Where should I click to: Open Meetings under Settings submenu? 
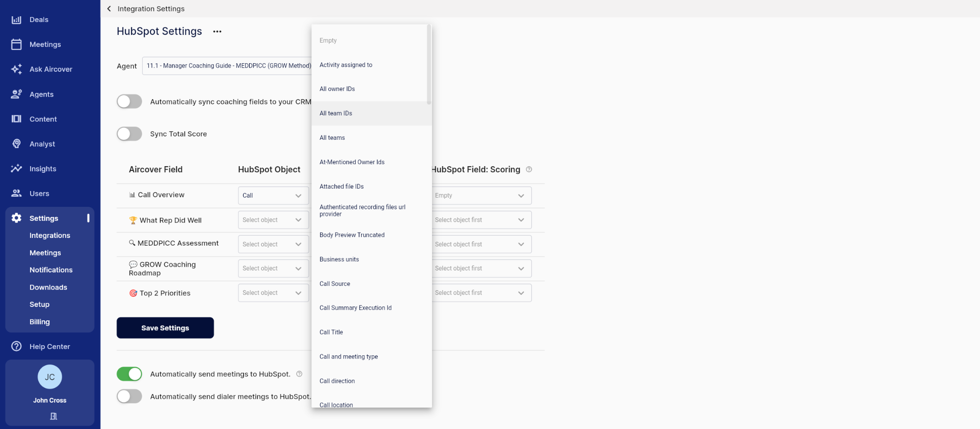[x=45, y=253]
